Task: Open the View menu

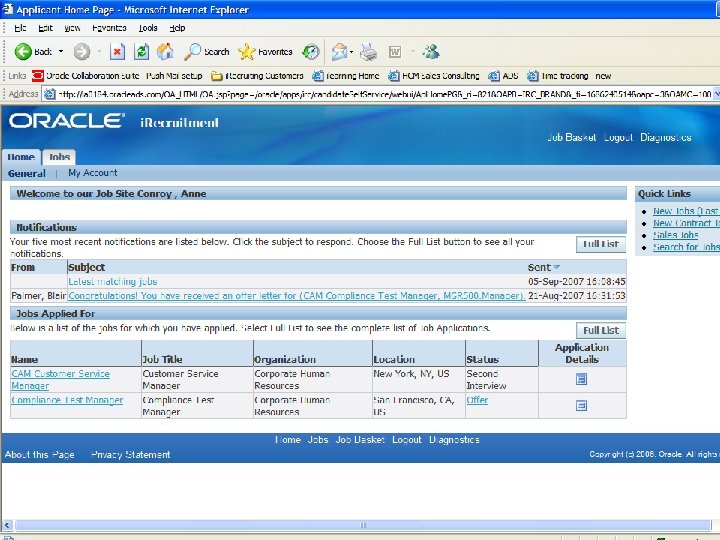Action: click(x=72, y=28)
